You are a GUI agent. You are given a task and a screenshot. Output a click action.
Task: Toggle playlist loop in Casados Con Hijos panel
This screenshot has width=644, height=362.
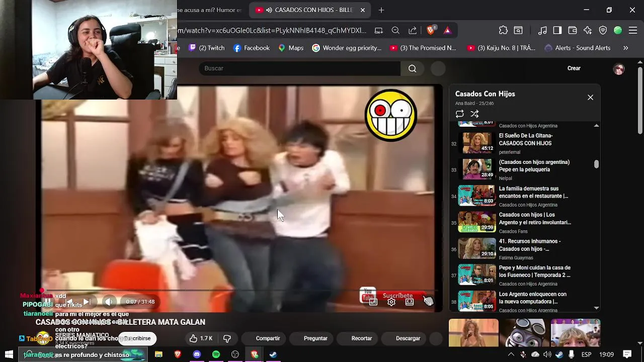pyautogui.click(x=459, y=114)
